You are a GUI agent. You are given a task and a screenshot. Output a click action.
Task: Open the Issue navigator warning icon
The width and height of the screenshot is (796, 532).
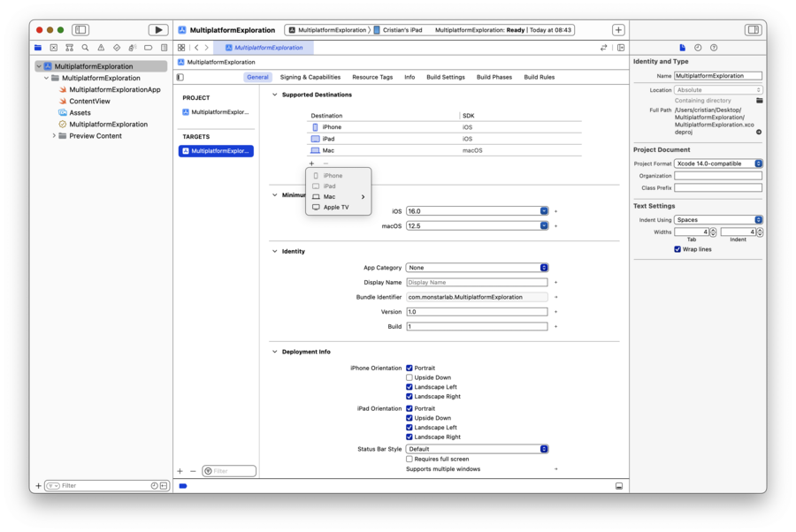tap(101, 48)
